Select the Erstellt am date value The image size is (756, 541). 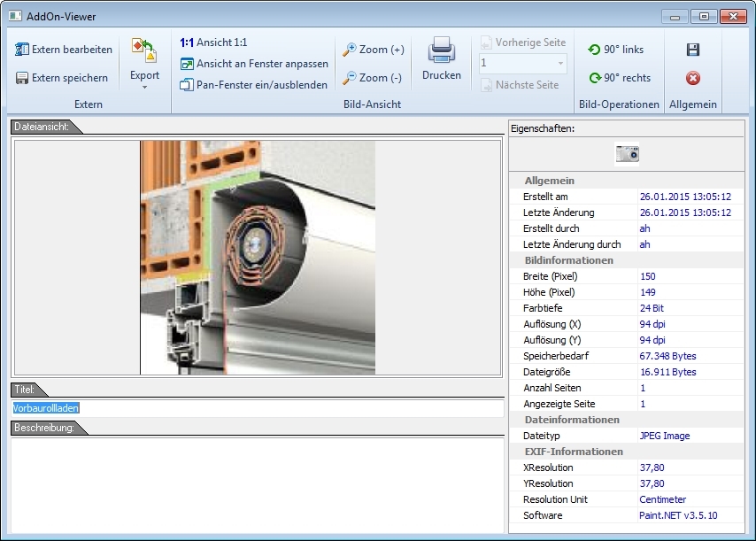685,197
